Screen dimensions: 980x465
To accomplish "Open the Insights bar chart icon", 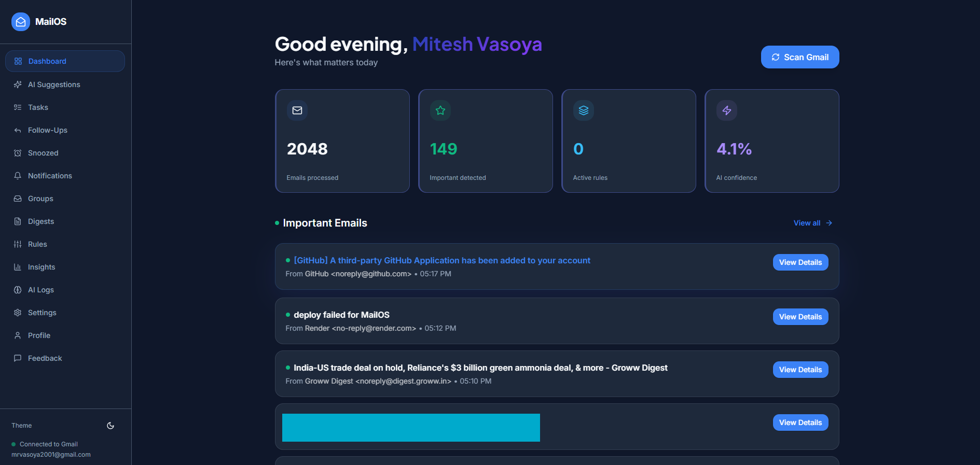I will point(18,267).
